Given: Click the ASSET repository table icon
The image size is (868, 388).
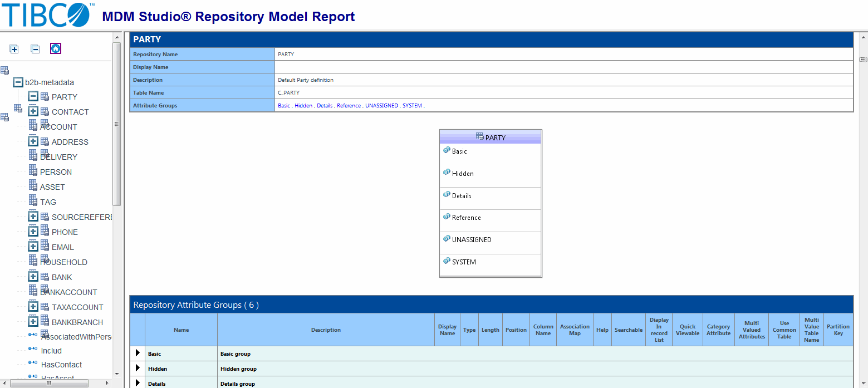Looking at the screenshot, I should point(33,186).
